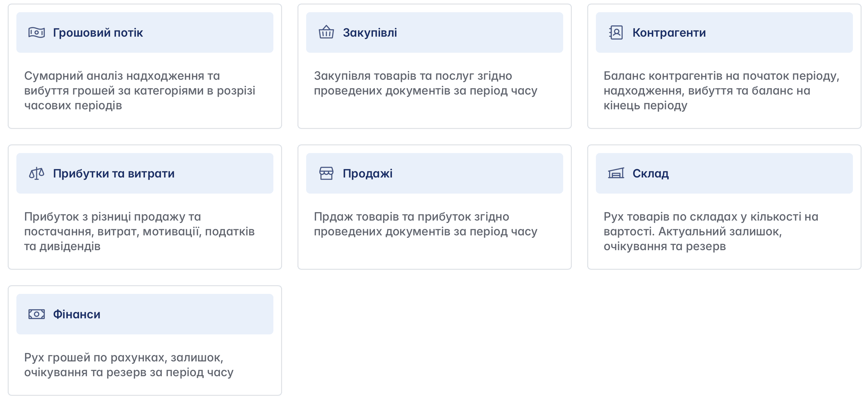
Task: Click description about Баланс контрагентів
Action: tap(721, 90)
